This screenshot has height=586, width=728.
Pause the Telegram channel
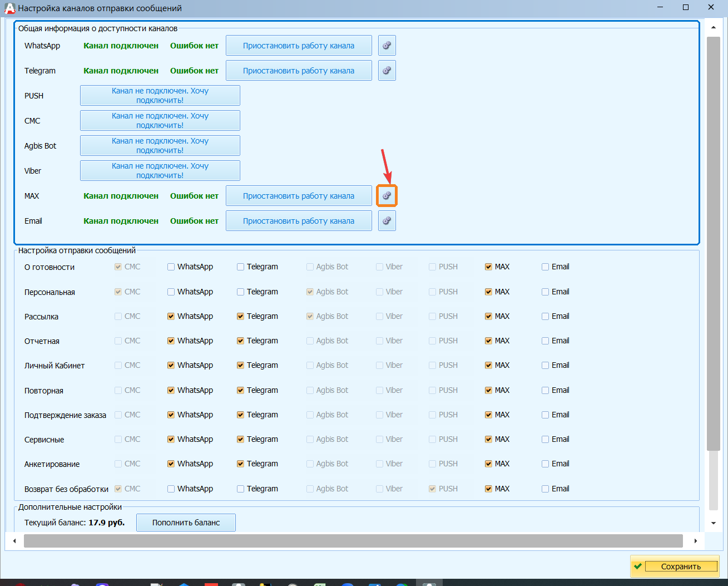(299, 71)
